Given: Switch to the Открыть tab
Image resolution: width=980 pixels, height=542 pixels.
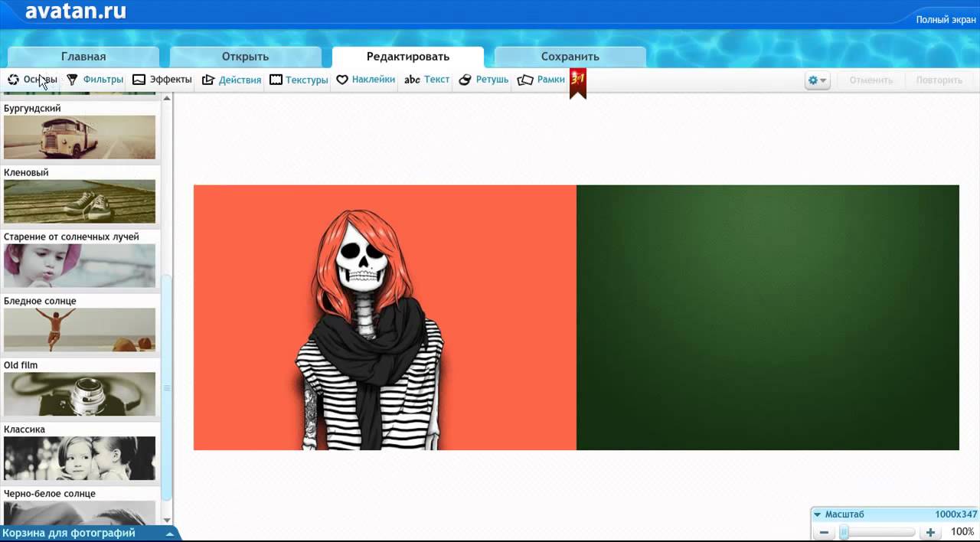Looking at the screenshot, I should pos(245,57).
